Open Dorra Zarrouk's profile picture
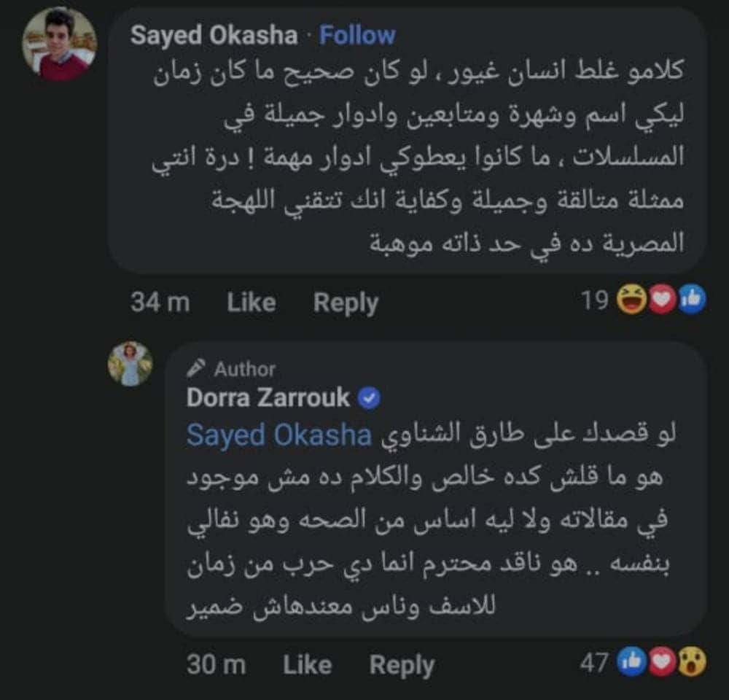729x700 pixels. pos(130,363)
